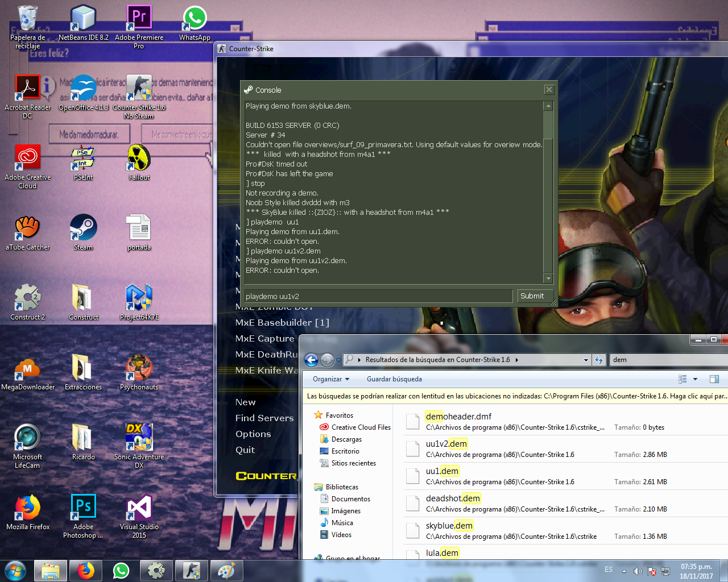This screenshot has width=728, height=582.
Task: Launch Construct 2 desktop shortcut
Action: (27, 303)
